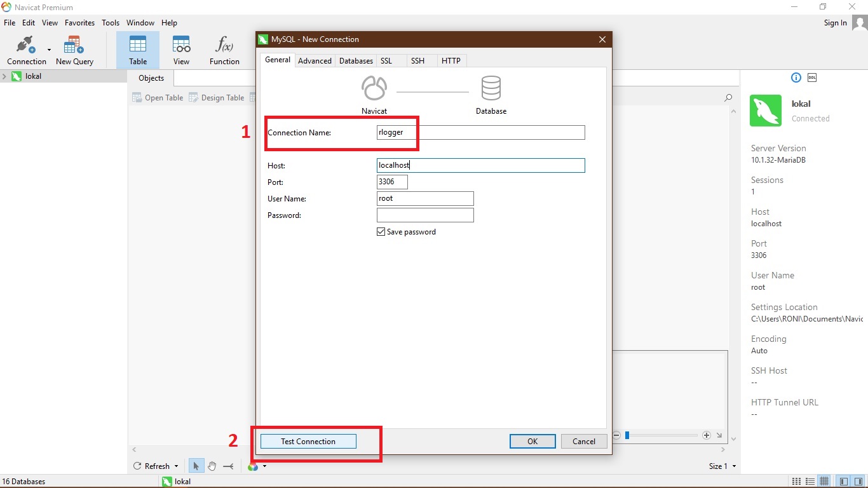Switch object view to list mode
This screenshot has width=868, height=488.
pos(810,481)
